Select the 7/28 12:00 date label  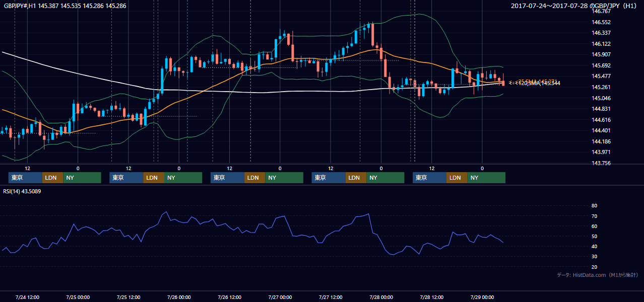click(x=431, y=297)
